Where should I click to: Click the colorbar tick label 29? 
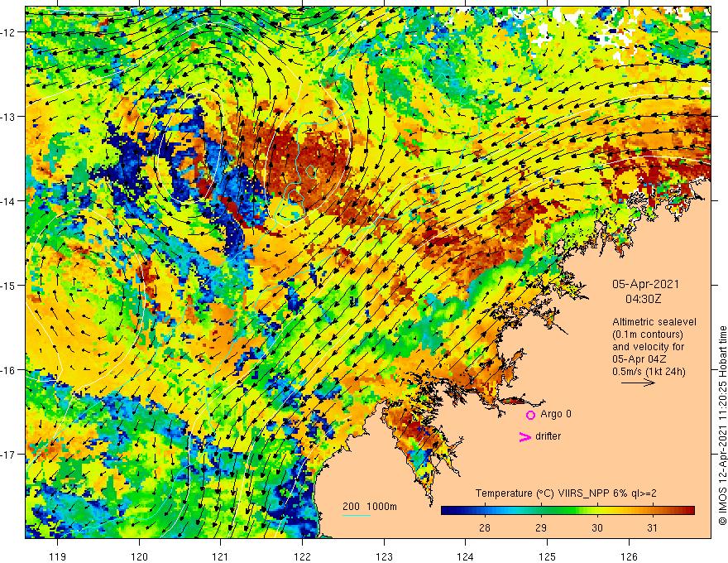coord(541,528)
